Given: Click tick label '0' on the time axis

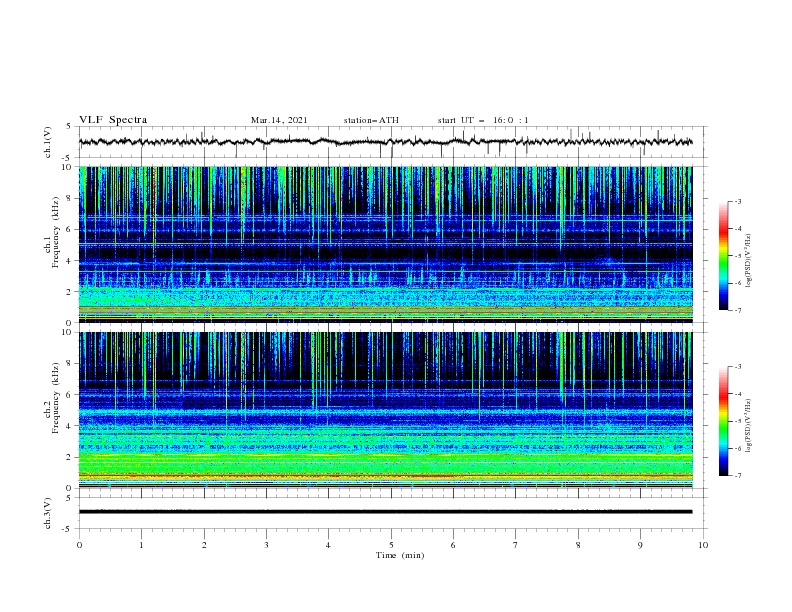Looking at the screenshot, I should coord(79,545).
